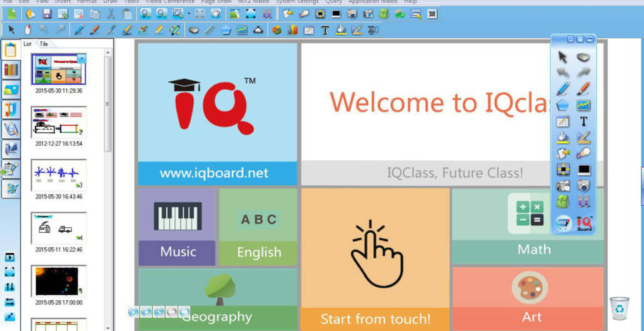Click the Paste clipboard icon in top toolbar
644x331 pixels.
[x=128, y=14]
